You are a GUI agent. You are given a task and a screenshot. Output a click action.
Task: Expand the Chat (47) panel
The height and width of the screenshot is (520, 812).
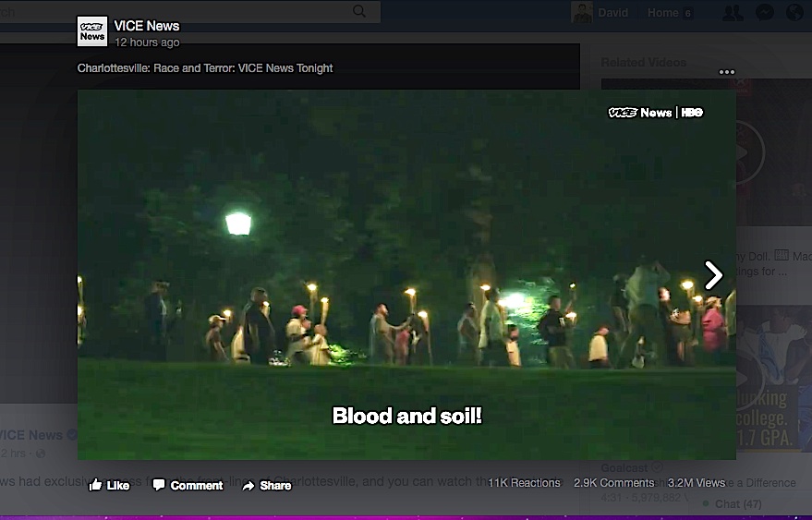738,503
